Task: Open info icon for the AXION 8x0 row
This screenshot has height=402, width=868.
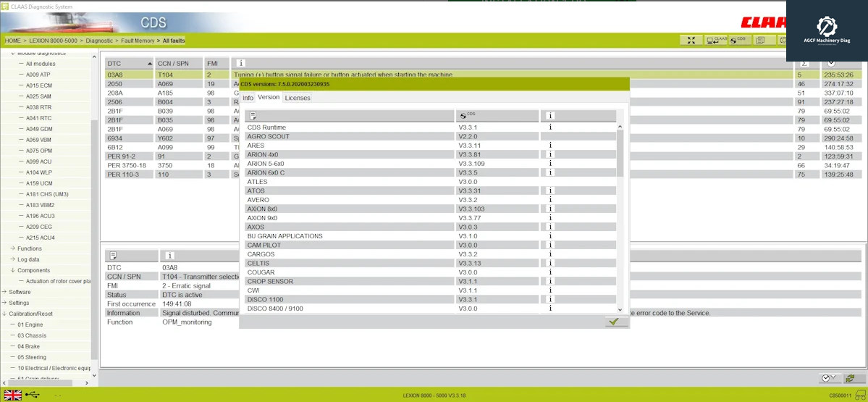Action: [550, 209]
